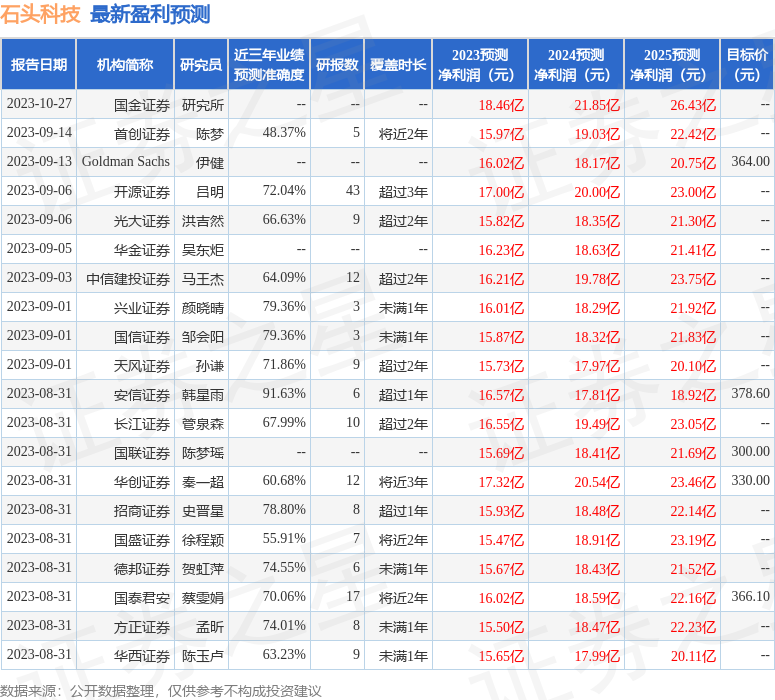This screenshot has height=700, width=775.
Task: Select the 研究员 column header
Action: pyautogui.click(x=201, y=65)
